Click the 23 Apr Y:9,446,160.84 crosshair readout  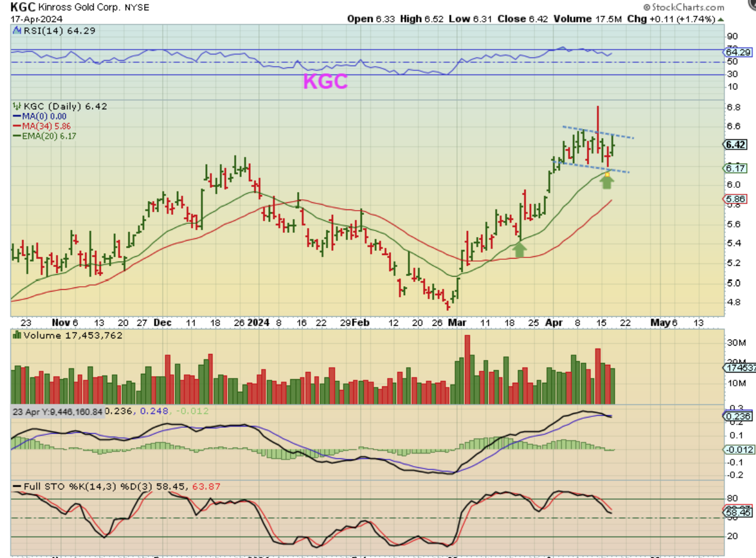57,412
